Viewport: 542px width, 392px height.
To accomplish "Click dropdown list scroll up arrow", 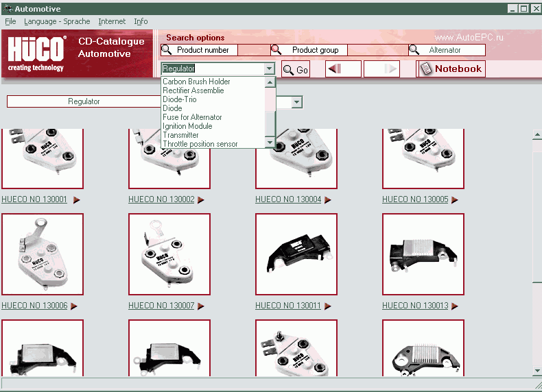I will click(x=270, y=82).
